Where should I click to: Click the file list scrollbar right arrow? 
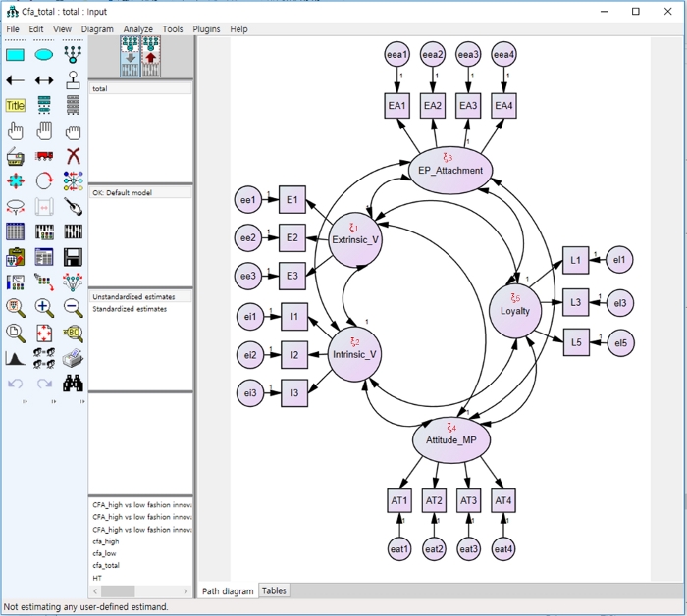click(185, 591)
